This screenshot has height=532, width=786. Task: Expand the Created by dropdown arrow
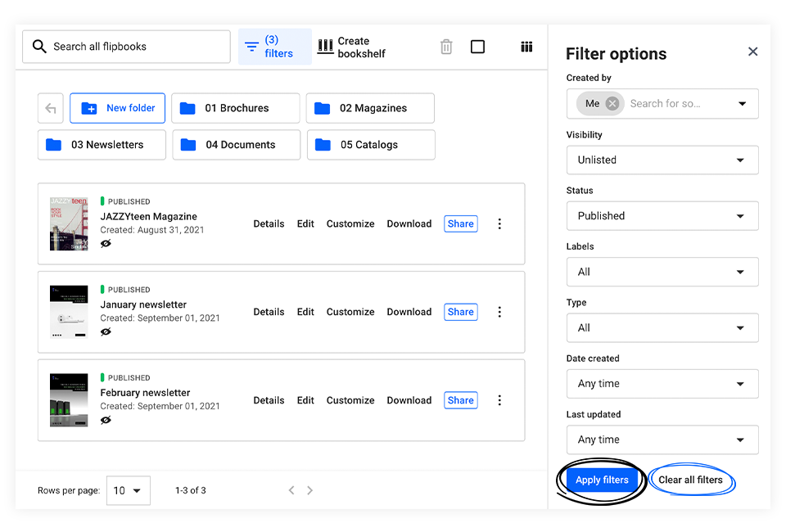743,104
